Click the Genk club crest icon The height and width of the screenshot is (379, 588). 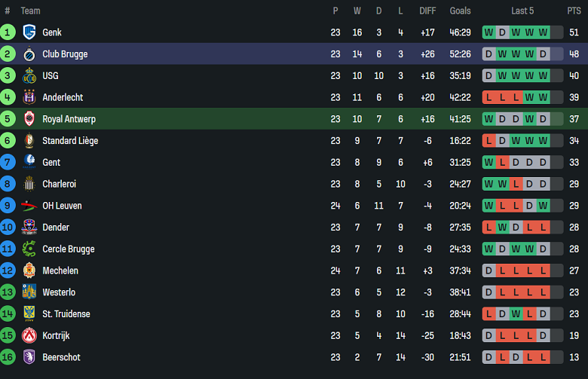(x=29, y=32)
